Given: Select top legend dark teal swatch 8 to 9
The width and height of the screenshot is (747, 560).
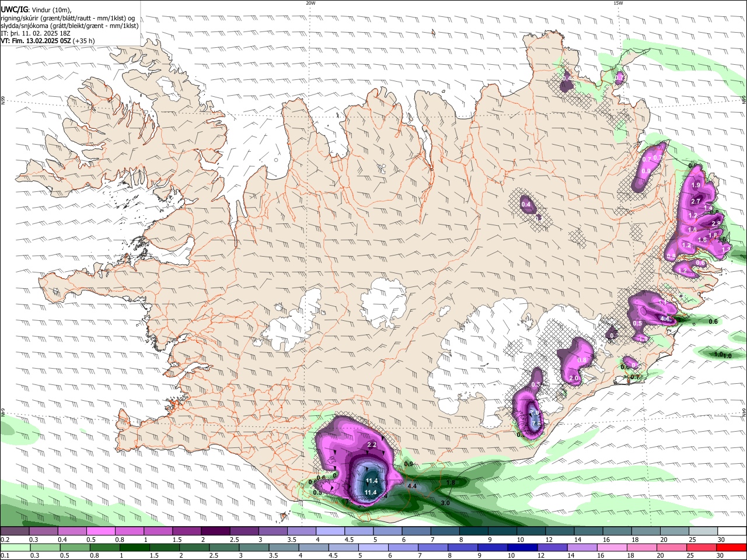Looking at the screenshot, I should coord(473,531).
